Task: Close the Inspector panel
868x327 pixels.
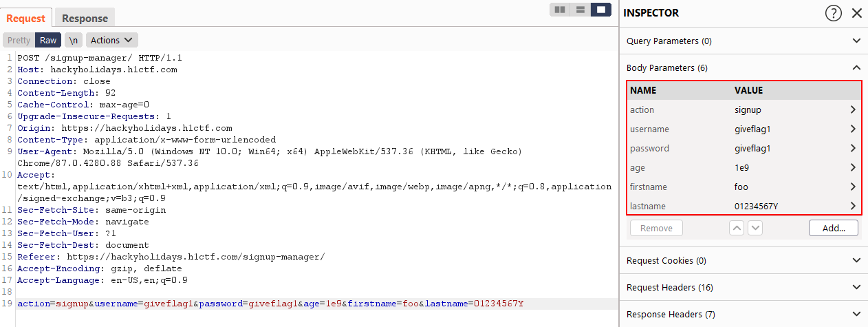Action: pos(856,13)
